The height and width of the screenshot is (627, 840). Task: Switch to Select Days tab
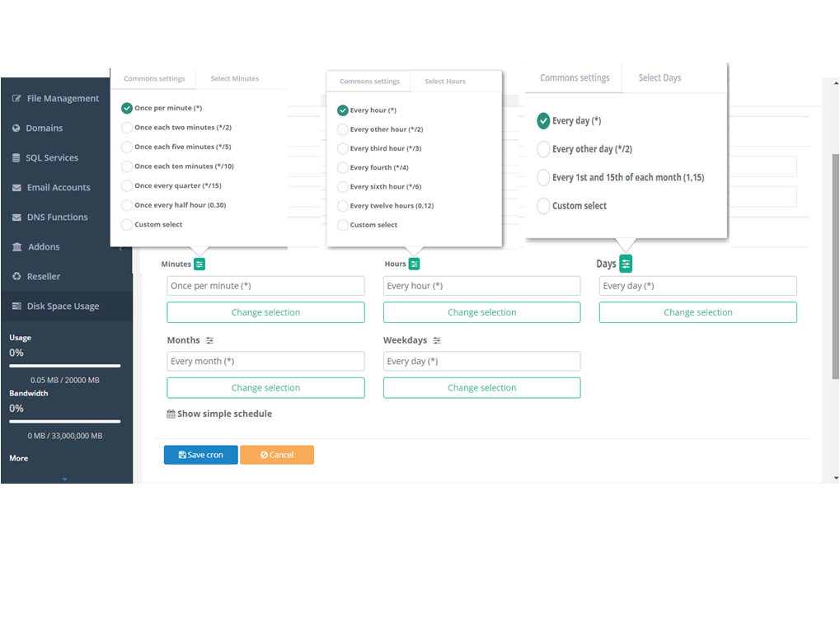coord(660,77)
